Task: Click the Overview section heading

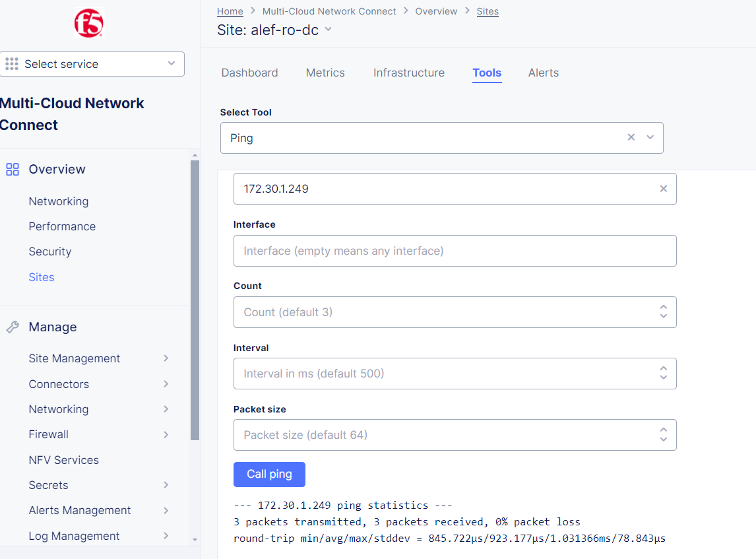Action: pyautogui.click(x=57, y=170)
